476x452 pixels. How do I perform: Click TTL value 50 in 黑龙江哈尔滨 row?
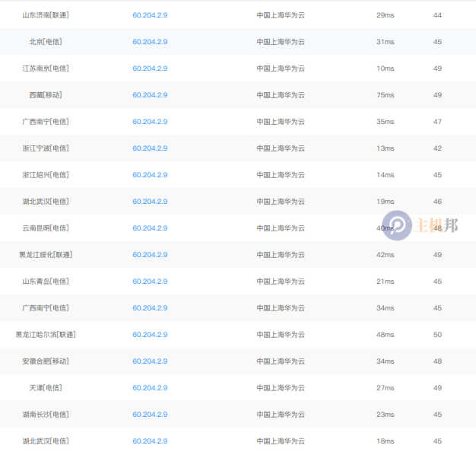coord(437,335)
